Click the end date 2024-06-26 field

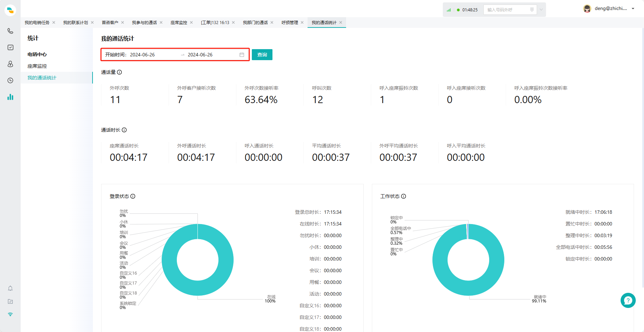coord(200,55)
